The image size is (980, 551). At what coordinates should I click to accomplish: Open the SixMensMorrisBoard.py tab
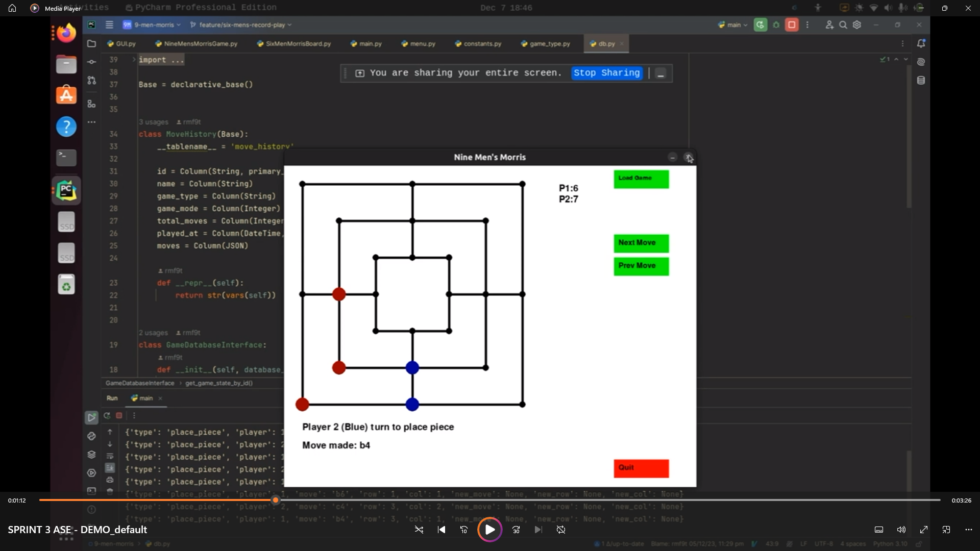(x=299, y=44)
